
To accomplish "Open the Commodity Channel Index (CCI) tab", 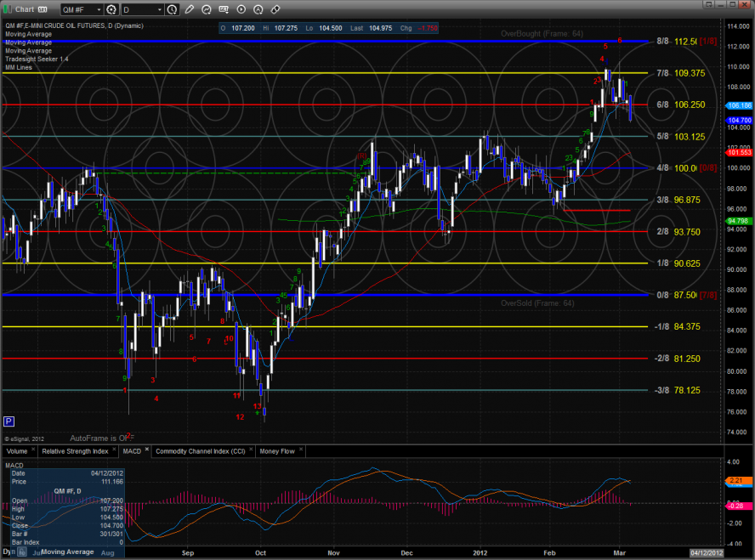I will point(202,451).
